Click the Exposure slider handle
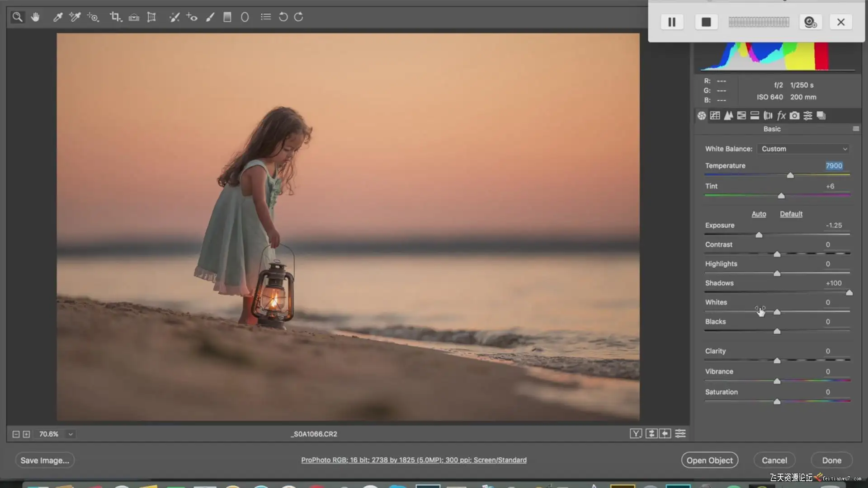This screenshot has width=868, height=488. point(759,235)
